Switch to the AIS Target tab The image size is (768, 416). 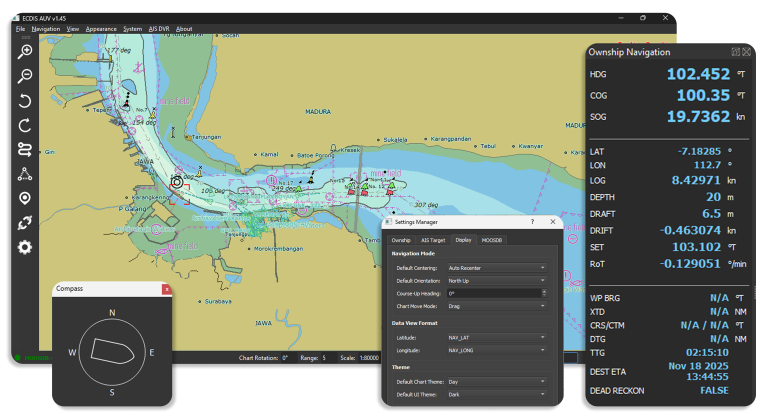click(432, 240)
